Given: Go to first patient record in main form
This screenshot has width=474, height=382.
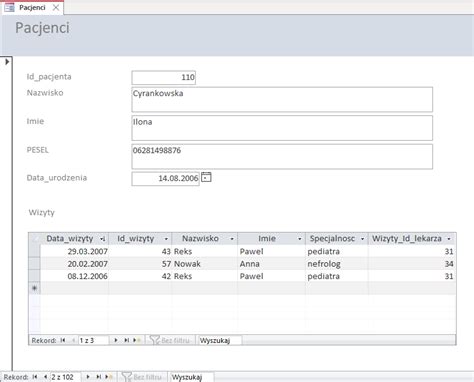Looking at the screenshot, I should pos(35,377).
